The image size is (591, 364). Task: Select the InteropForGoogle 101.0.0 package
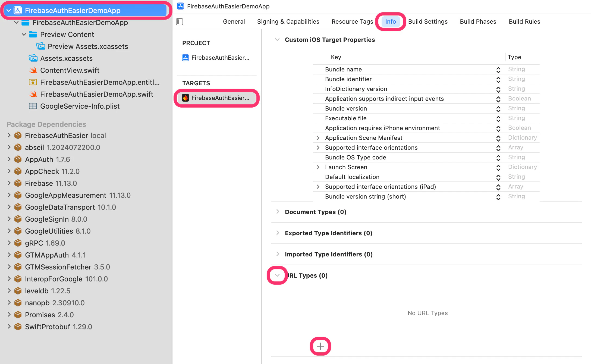pos(66,279)
